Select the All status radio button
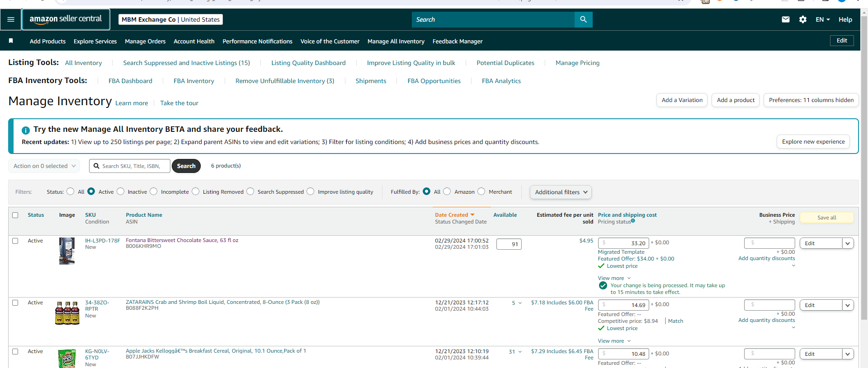Viewport: 868px width, 368px height. (70, 191)
